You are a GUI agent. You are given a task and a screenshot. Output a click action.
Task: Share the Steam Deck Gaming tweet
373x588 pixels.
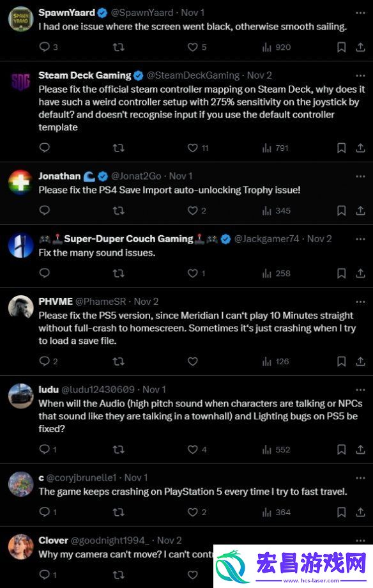360,148
